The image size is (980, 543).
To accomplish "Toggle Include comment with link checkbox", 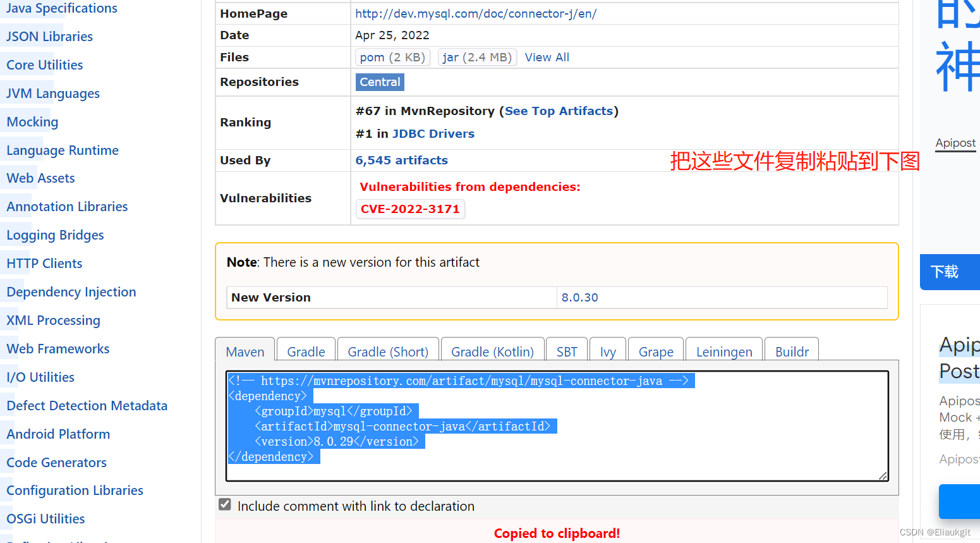I will (x=224, y=504).
